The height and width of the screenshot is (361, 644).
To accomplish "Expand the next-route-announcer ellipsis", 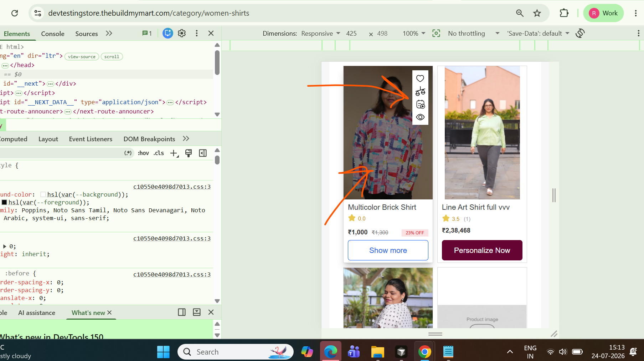I will click(x=68, y=112).
